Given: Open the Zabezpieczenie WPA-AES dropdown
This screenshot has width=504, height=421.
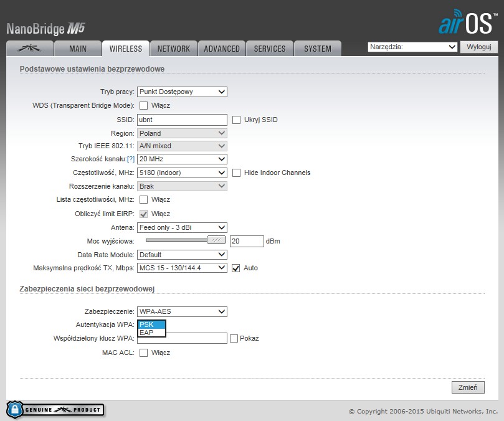Looking at the screenshot, I should tap(182, 311).
